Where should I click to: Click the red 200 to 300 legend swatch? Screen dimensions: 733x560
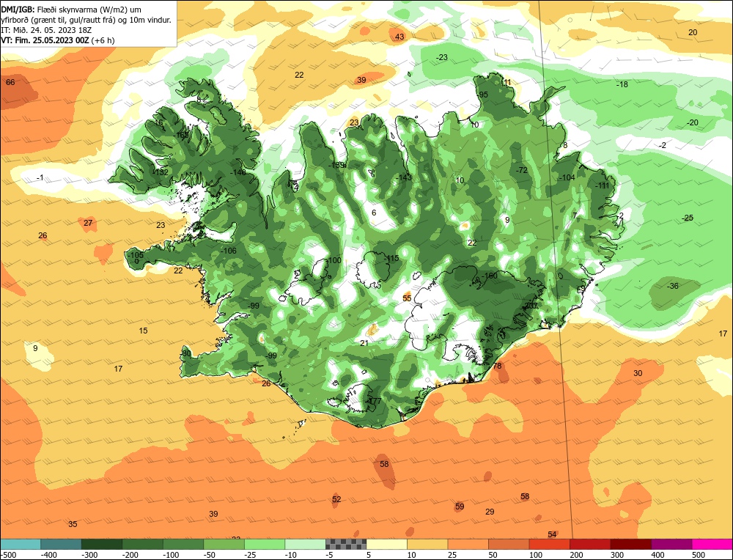[590, 544]
